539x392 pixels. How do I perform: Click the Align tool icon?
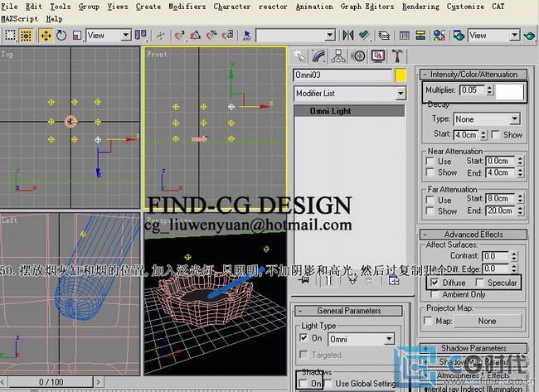click(364, 35)
